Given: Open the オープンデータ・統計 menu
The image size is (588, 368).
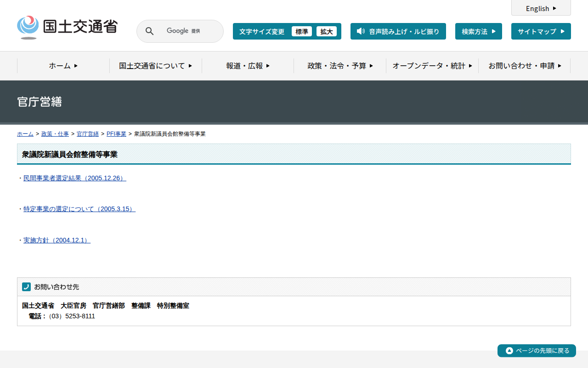Looking at the screenshot, I should [x=432, y=66].
